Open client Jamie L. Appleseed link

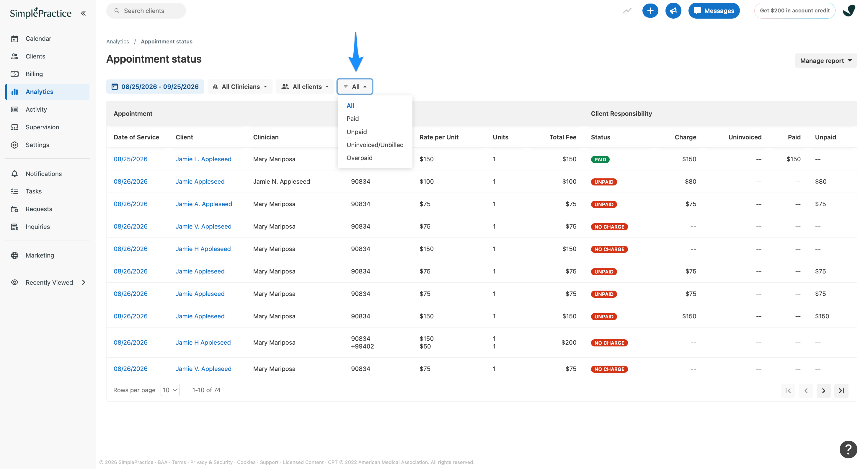(203, 159)
